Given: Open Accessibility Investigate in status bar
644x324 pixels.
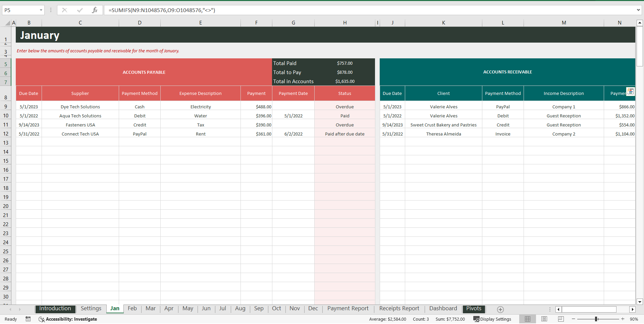Looking at the screenshot, I should tap(68, 319).
